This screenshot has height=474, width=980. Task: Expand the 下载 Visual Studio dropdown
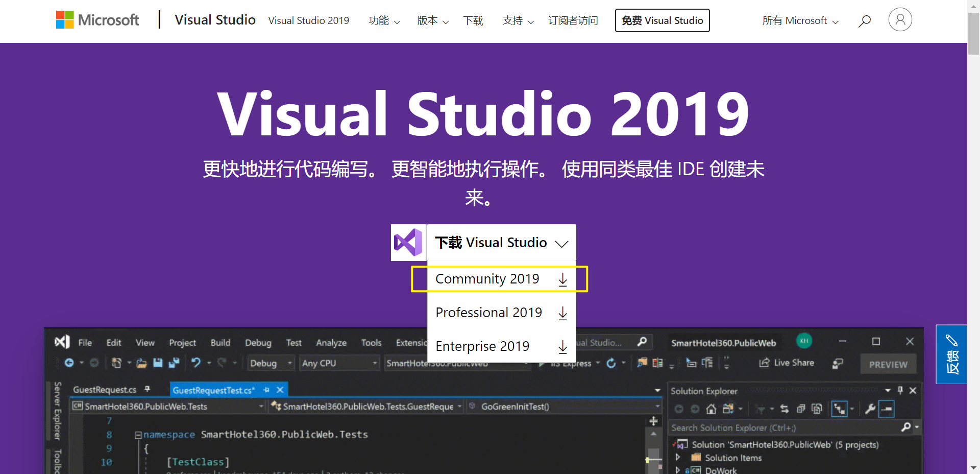(x=500, y=243)
